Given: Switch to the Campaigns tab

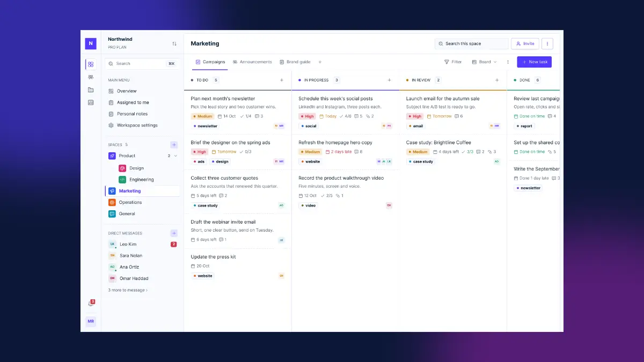Looking at the screenshot, I should (x=210, y=62).
